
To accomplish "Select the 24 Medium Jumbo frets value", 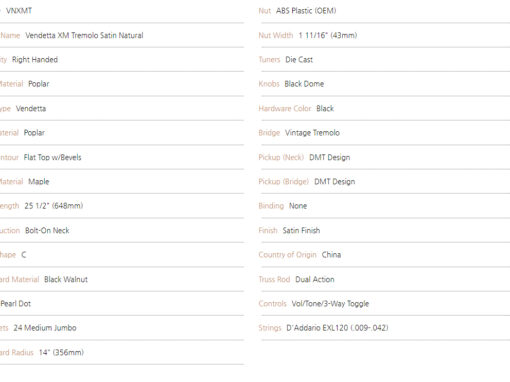I will (45, 328).
